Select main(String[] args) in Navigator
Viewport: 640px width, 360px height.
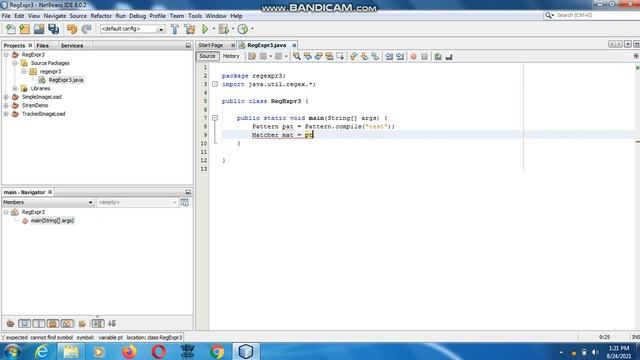click(x=52, y=221)
